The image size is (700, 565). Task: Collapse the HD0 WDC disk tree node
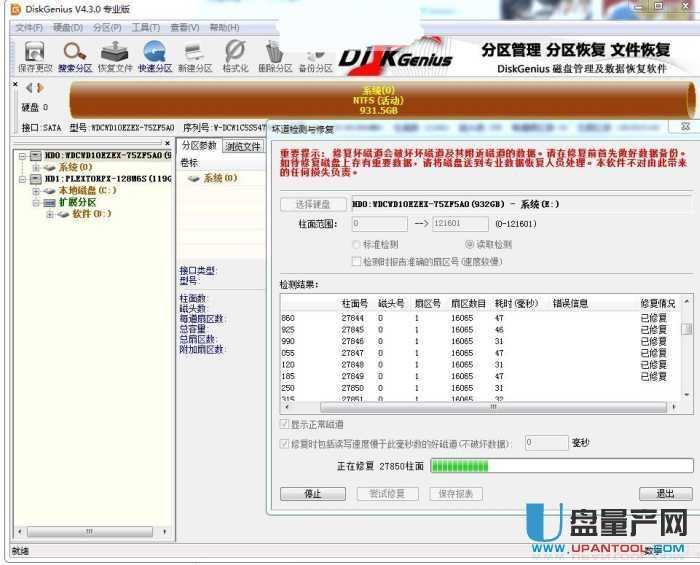click(x=22, y=156)
